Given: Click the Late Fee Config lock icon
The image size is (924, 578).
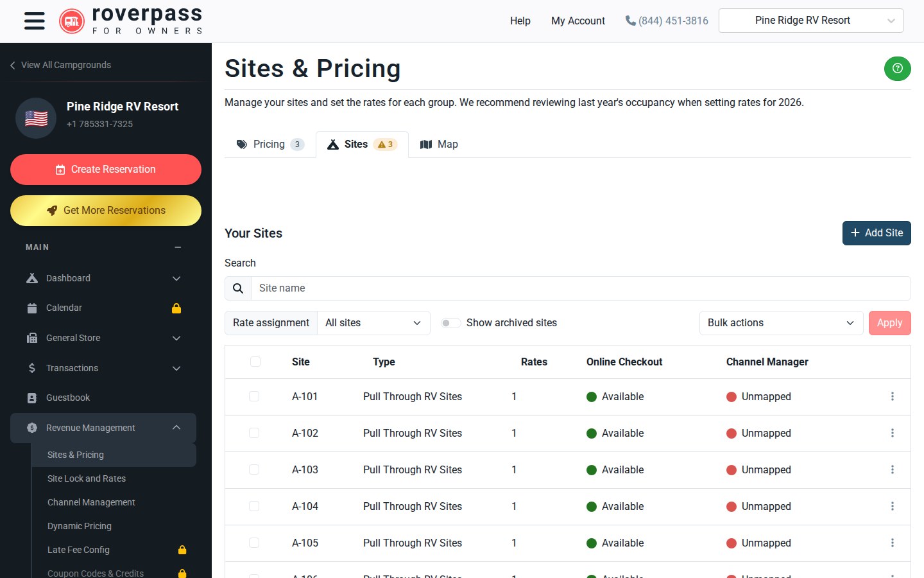Looking at the screenshot, I should (182, 550).
